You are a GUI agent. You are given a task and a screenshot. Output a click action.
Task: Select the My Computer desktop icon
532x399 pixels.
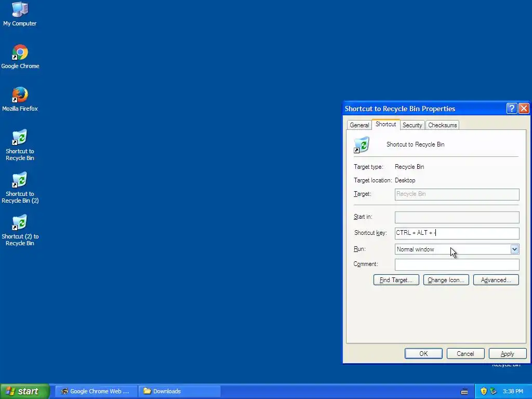pyautogui.click(x=20, y=14)
